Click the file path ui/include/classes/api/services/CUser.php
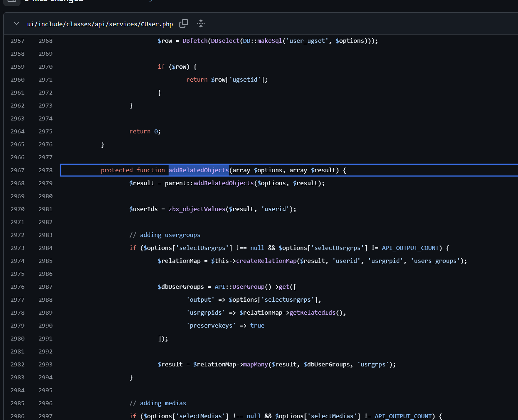The width and height of the screenshot is (518, 420). tap(100, 24)
